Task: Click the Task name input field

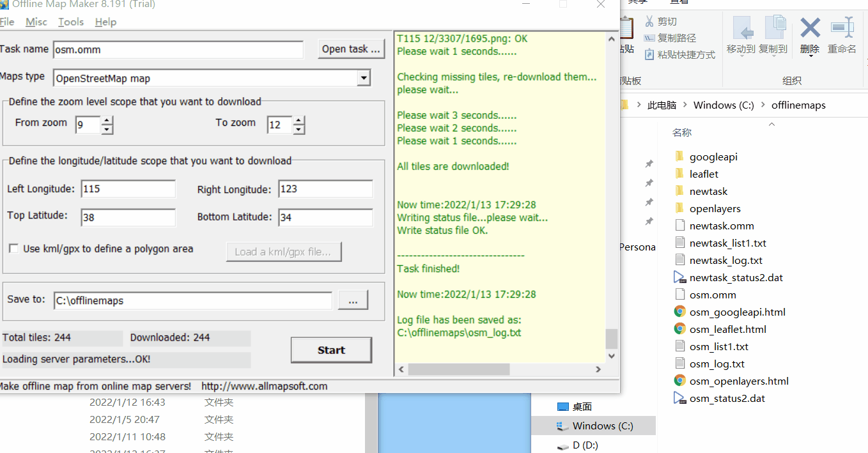Action: click(178, 49)
